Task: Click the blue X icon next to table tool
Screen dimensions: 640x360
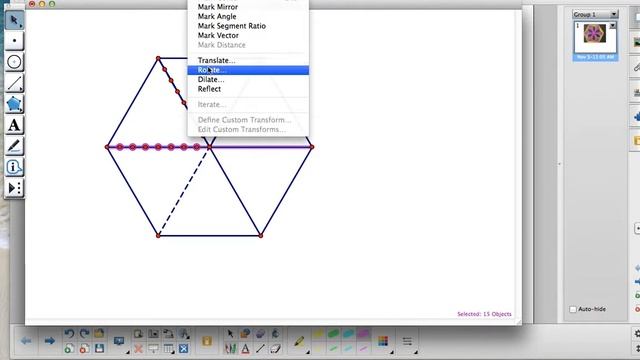Action: [x=184, y=349]
